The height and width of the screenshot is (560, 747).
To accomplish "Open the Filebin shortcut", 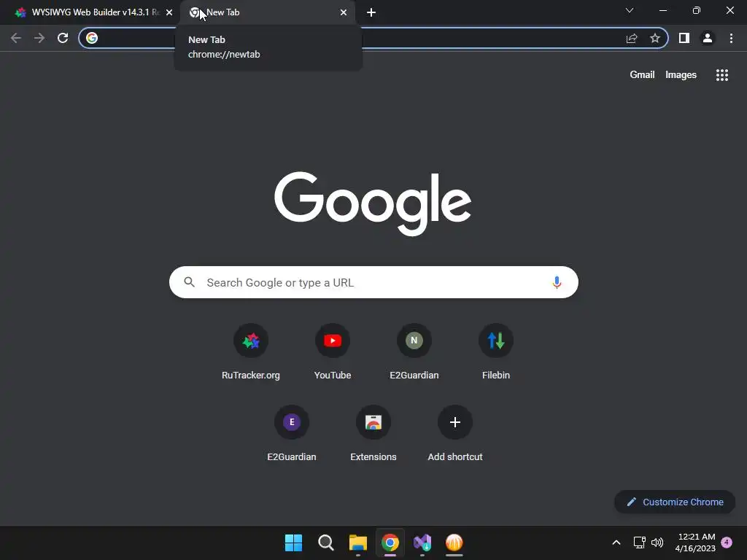I will [x=496, y=351].
